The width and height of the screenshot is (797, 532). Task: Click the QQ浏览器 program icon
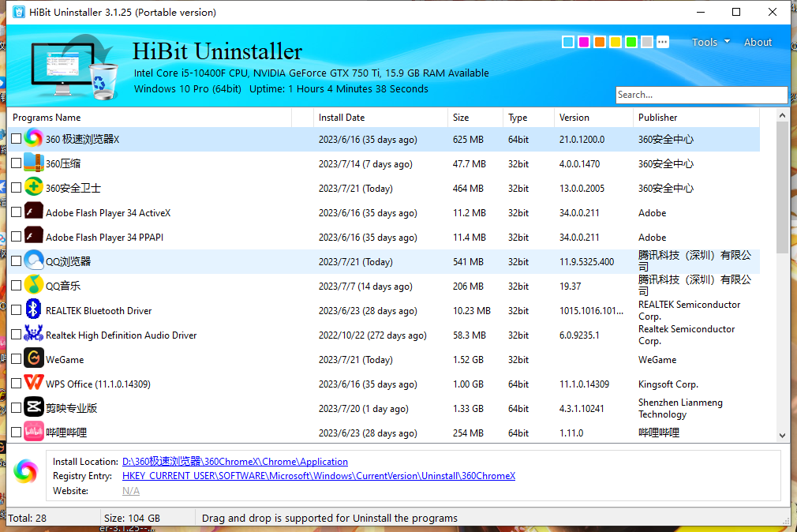click(x=34, y=261)
